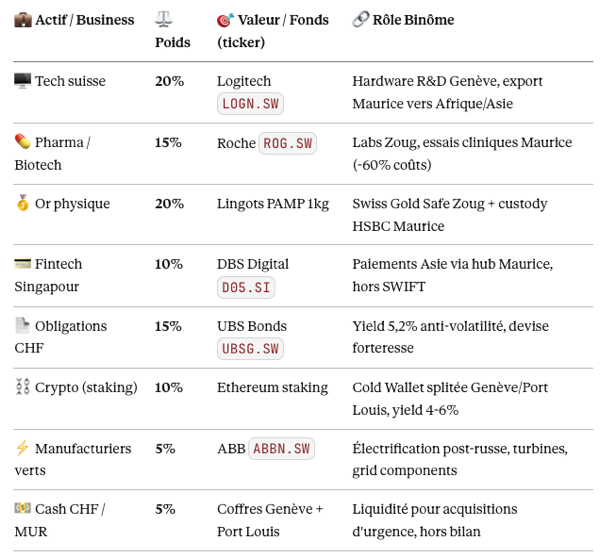Click the target icon beside Valeur / Fonds
600x559 pixels.
(x=226, y=20)
